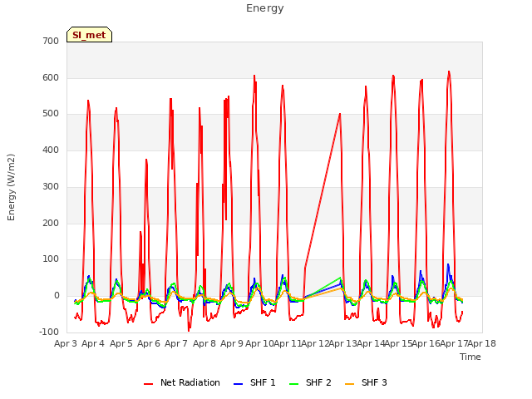Click the 200 y-axis tick label
The image size is (532, 399).
point(51,224)
